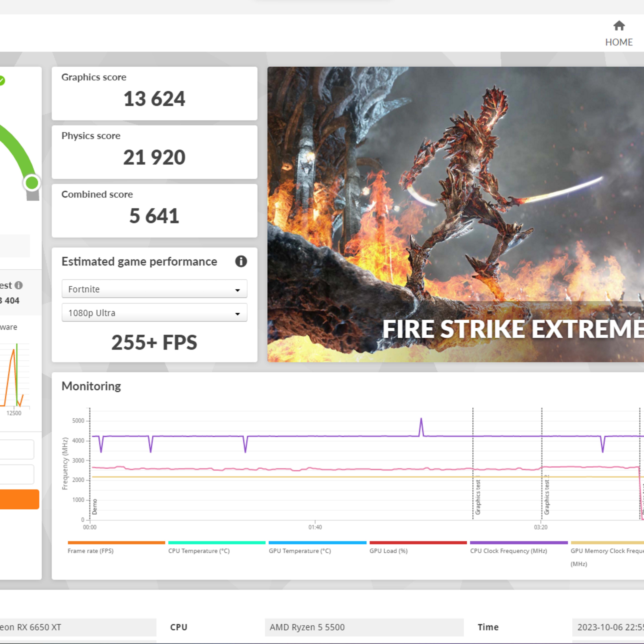Click the score distribution mini chart

tap(15, 375)
